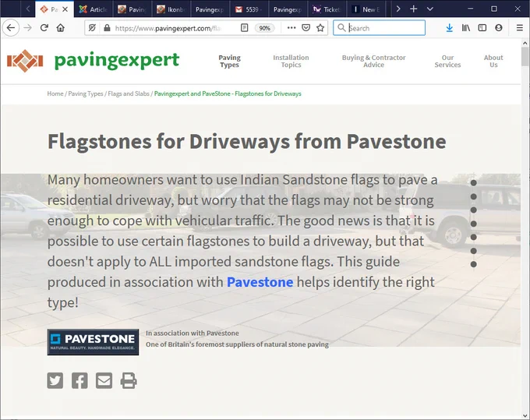Open page actions three-dots menu
This screenshot has width=530, height=420.
click(x=291, y=28)
